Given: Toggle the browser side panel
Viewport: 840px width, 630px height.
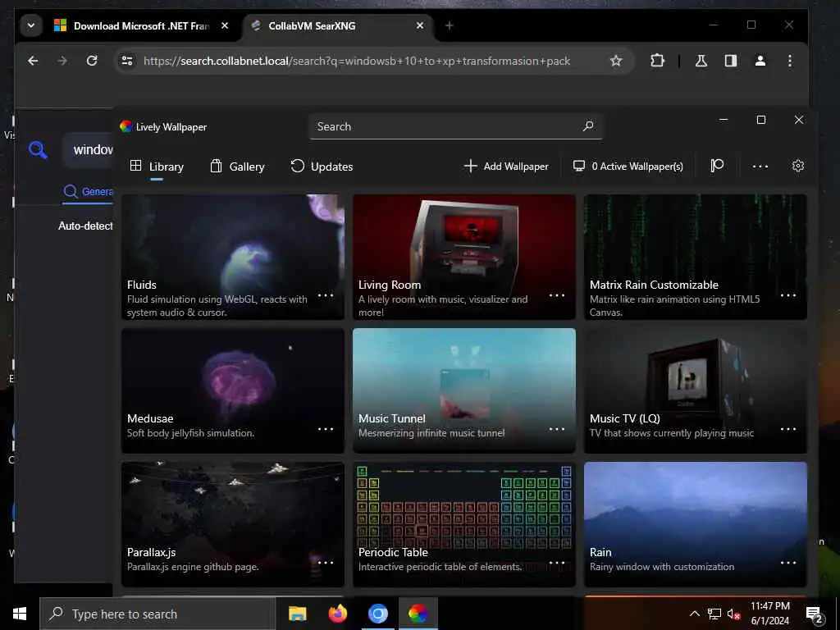Looking at the screenshot, I should [x=731, y=61].
